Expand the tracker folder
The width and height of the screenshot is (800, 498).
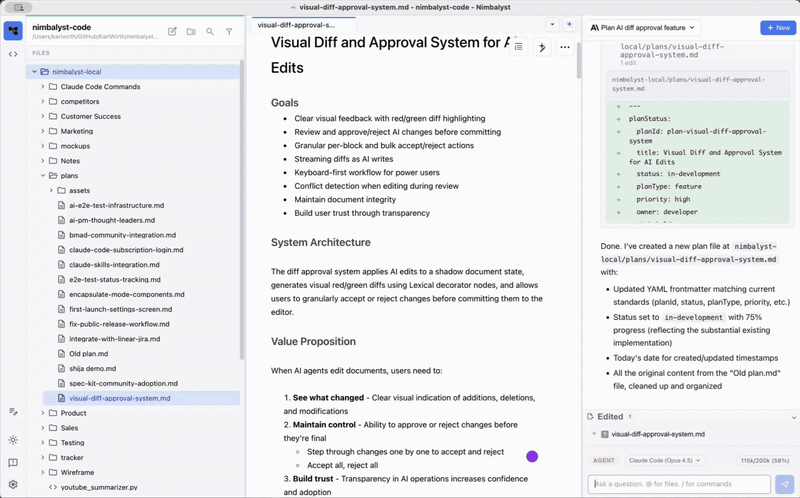[x=43, y=458]
